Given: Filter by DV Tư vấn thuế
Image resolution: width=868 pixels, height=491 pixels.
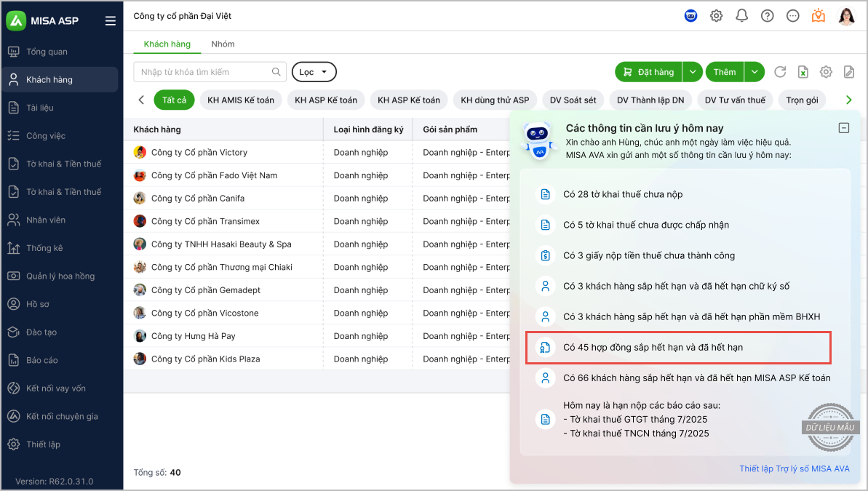Looking at the screenshot, I should (x=735, y=100).
